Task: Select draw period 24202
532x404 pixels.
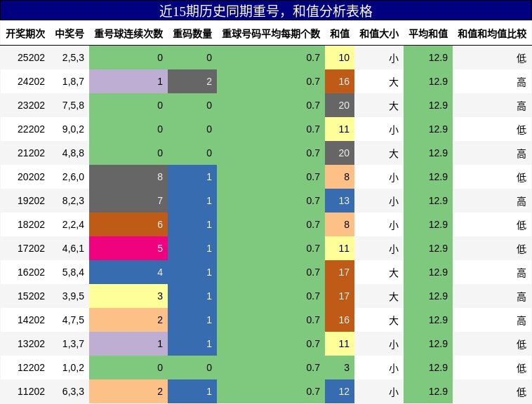Action: tap(31, 81)
